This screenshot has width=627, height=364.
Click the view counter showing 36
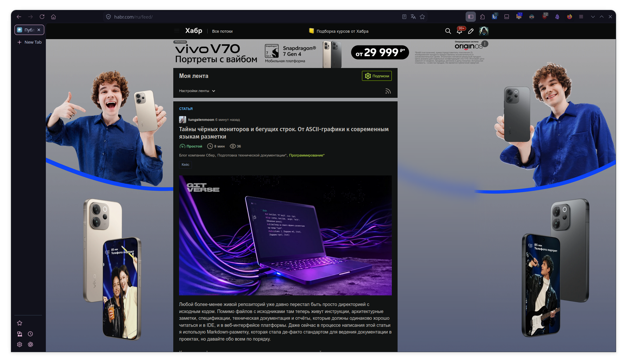pos(236,146)
